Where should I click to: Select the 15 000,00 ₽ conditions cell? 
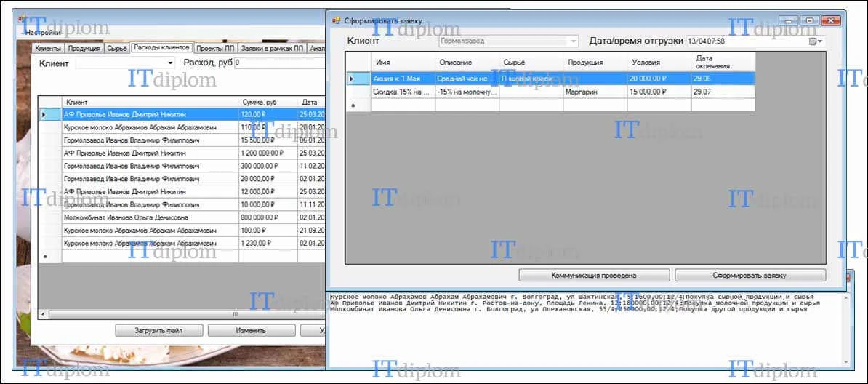(659, 92)
